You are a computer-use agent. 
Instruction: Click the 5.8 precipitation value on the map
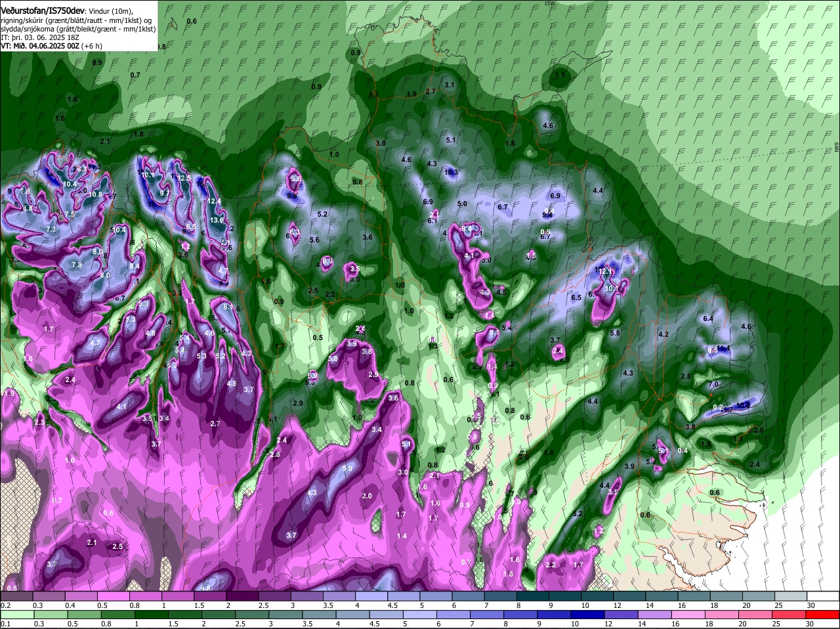pyautogui.click(x=615, y=333)
